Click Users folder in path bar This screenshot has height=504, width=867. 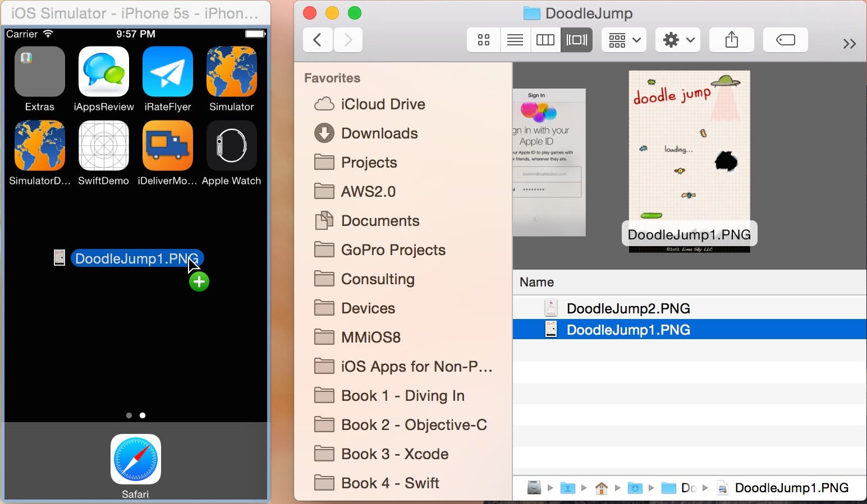pyautogui.click(x=567, y=488)
